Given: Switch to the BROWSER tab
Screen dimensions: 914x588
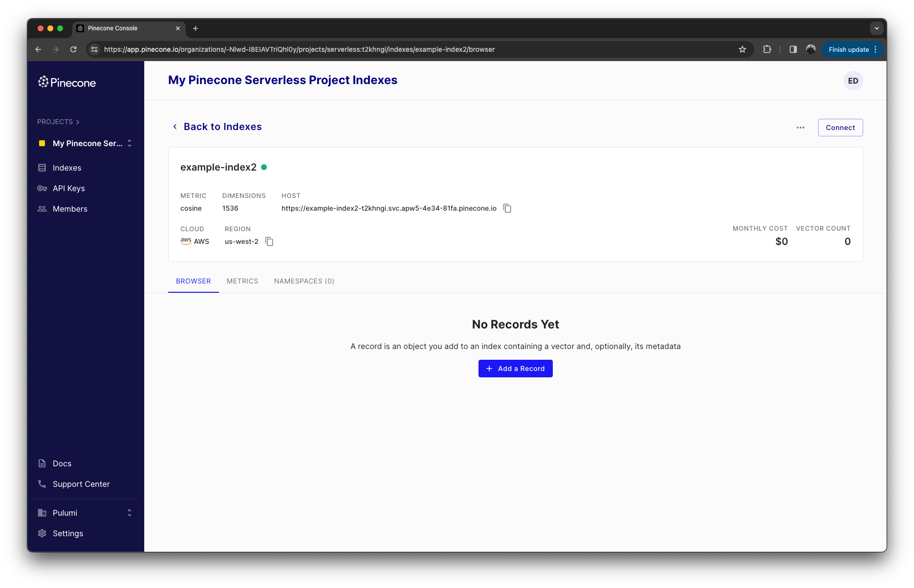Looking at the screenshot, I should 194,281.
